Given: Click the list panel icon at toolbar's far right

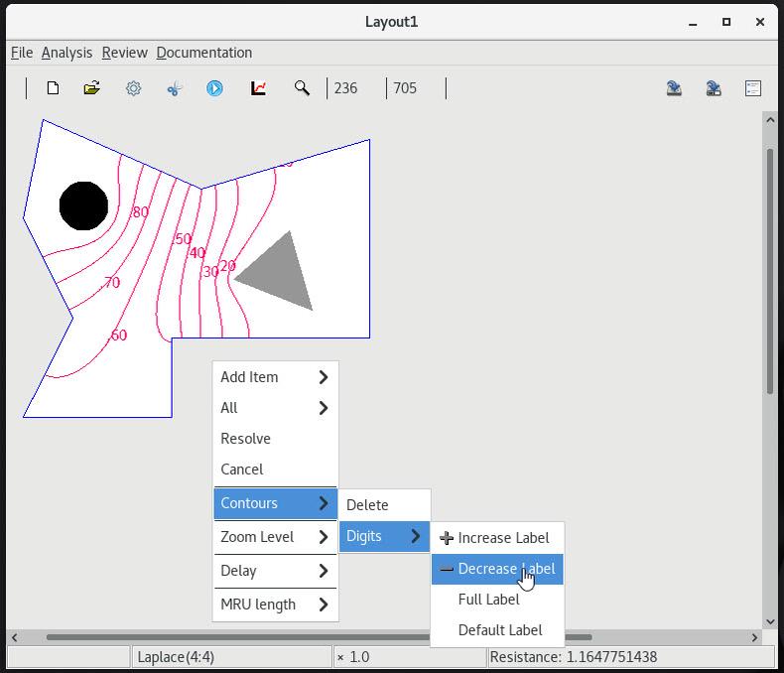Looking at the screenshot, I should tap(753, 88).
